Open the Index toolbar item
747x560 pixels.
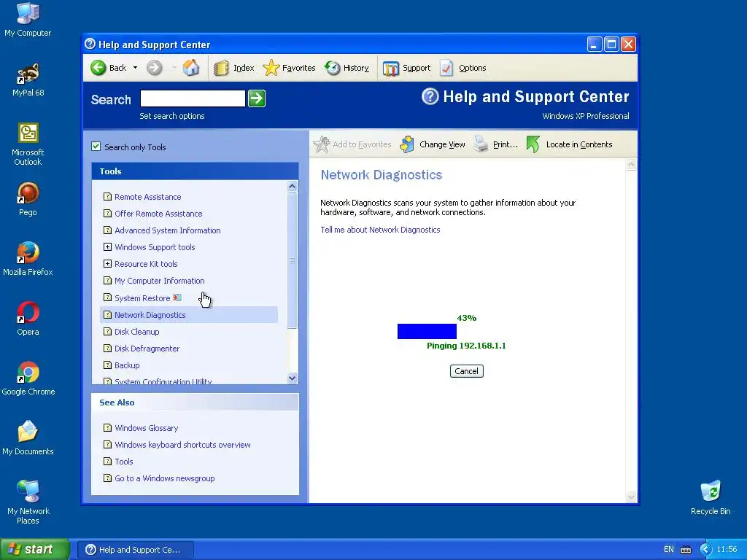click(x=233, y=68)
